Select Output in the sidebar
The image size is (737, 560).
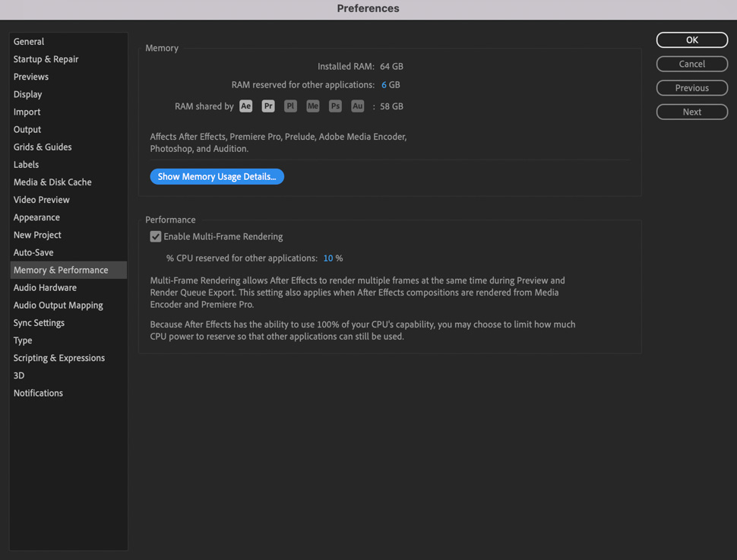68,129
